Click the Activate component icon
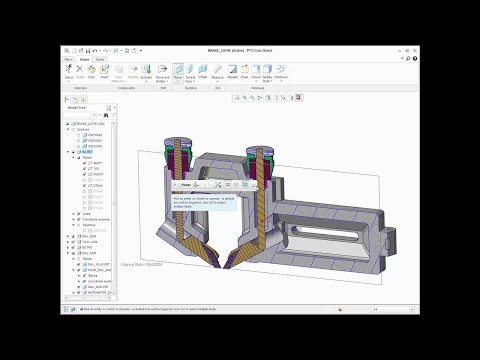The height and width of the screenshot is (360, 480). click(x=146, y=69)
